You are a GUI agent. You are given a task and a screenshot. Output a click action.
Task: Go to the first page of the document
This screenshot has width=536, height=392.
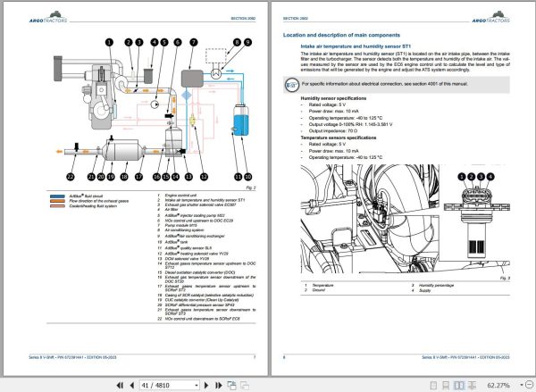[120, 385]
